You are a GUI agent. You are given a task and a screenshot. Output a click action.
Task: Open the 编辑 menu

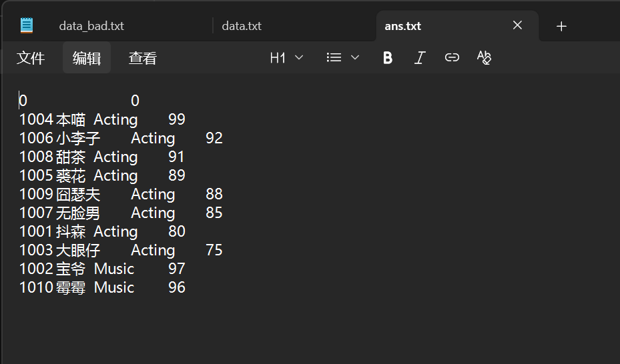point(87,58)
